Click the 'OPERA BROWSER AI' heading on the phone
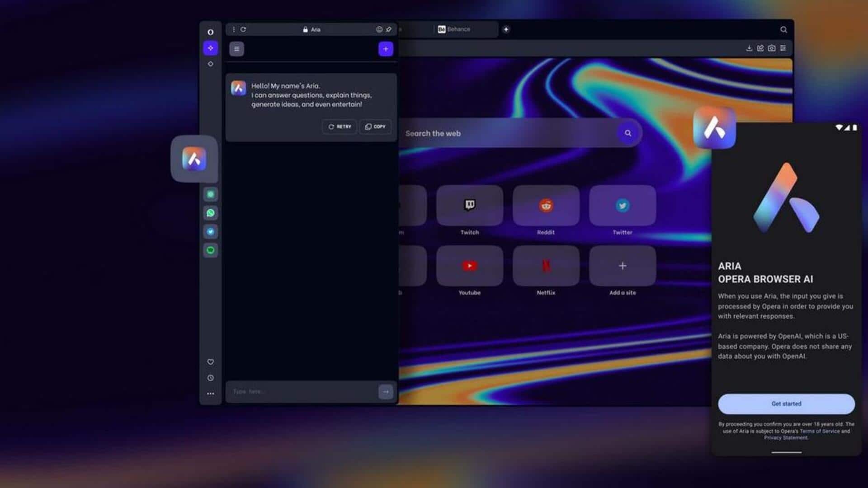The image size is (868, 488). [x=765, y=279]
